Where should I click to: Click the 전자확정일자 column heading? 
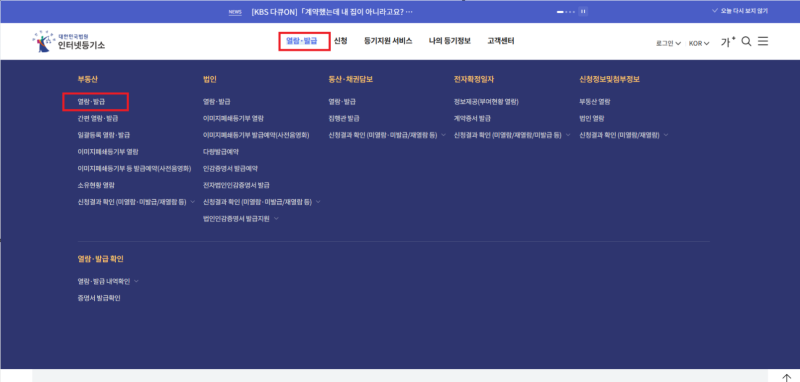474,80
